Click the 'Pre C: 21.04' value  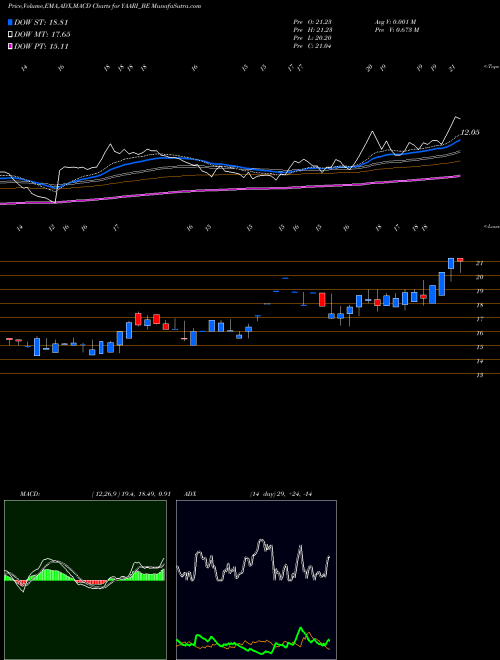coord(313,46)
